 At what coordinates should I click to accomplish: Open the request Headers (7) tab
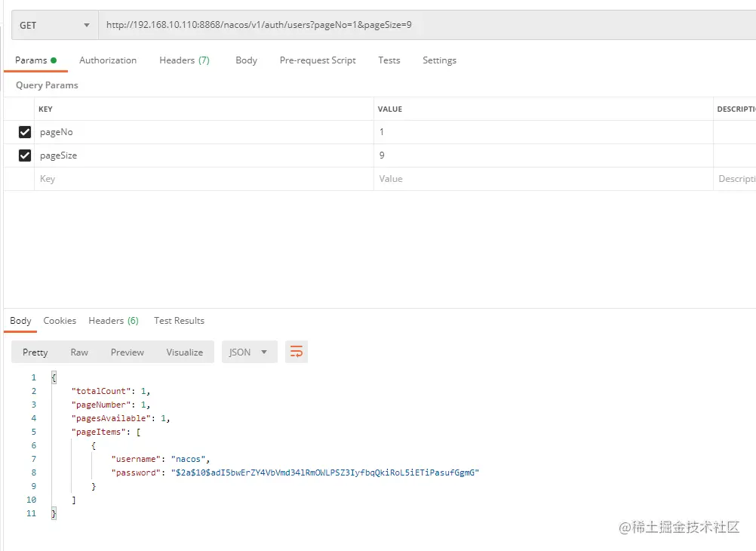pyautogui.click(x=184, y=60)
